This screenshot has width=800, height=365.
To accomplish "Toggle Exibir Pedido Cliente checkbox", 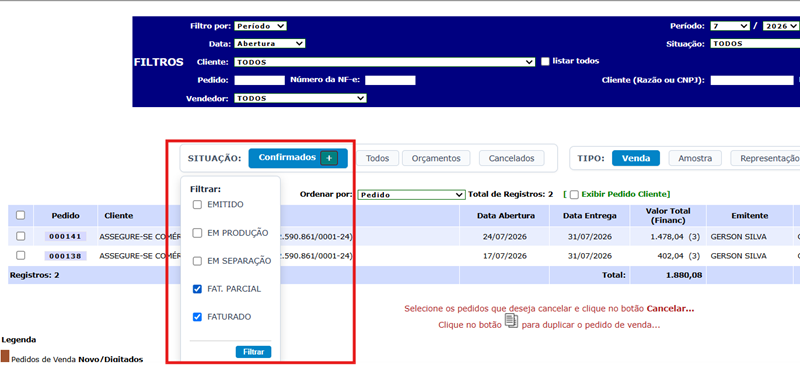I will coord(574,194).
